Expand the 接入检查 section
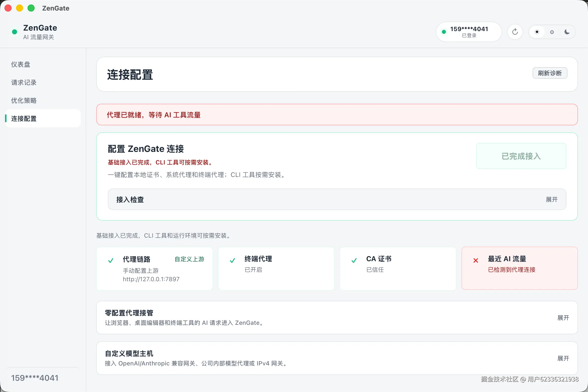The width and height of the screenshot is (588, 392). [x=337, y=199]
